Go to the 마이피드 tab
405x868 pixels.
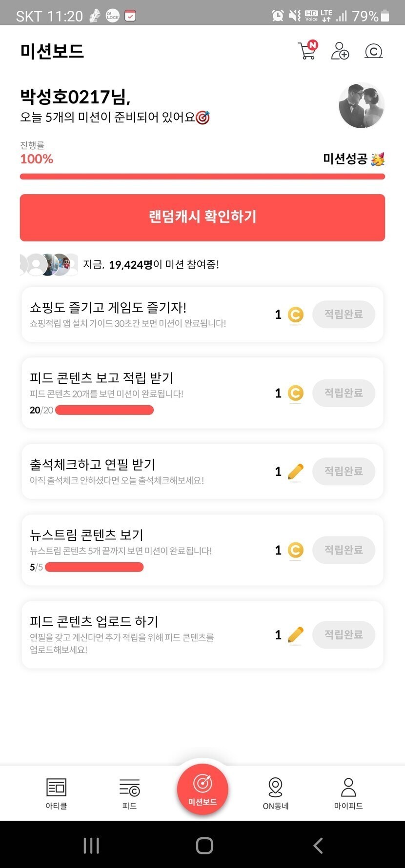coord(348,793)
